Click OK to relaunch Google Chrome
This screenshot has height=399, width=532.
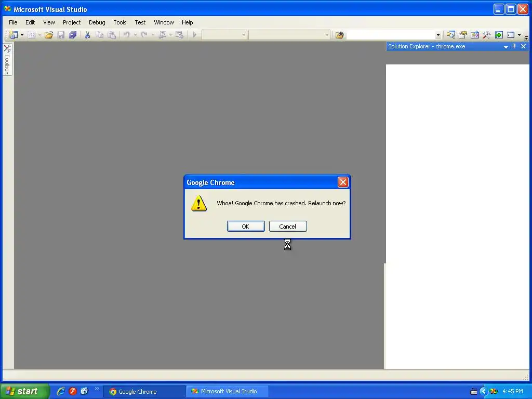[246, 227]
